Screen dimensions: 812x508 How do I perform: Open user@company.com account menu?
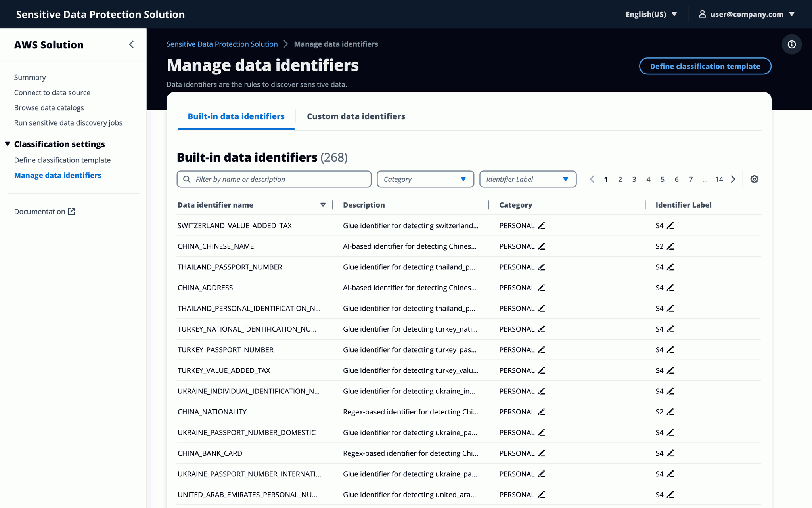747,14
